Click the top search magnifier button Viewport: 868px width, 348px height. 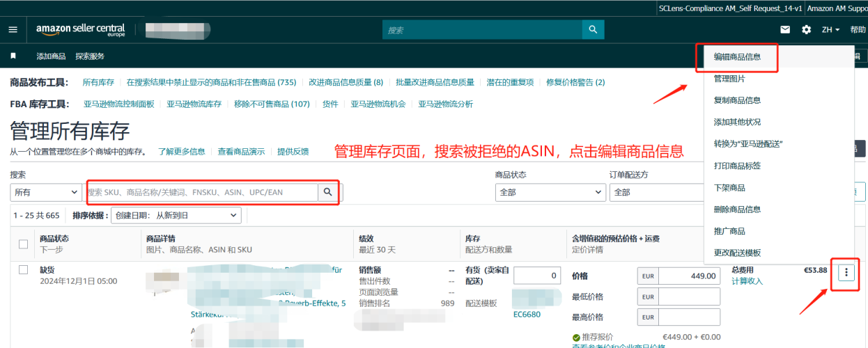[x=593, y=29]
